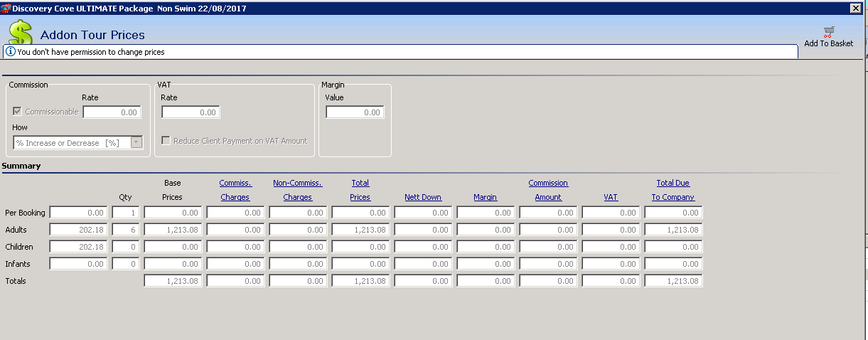Click the Infants unit price field

pyautogui.click(x=79, y=264)
